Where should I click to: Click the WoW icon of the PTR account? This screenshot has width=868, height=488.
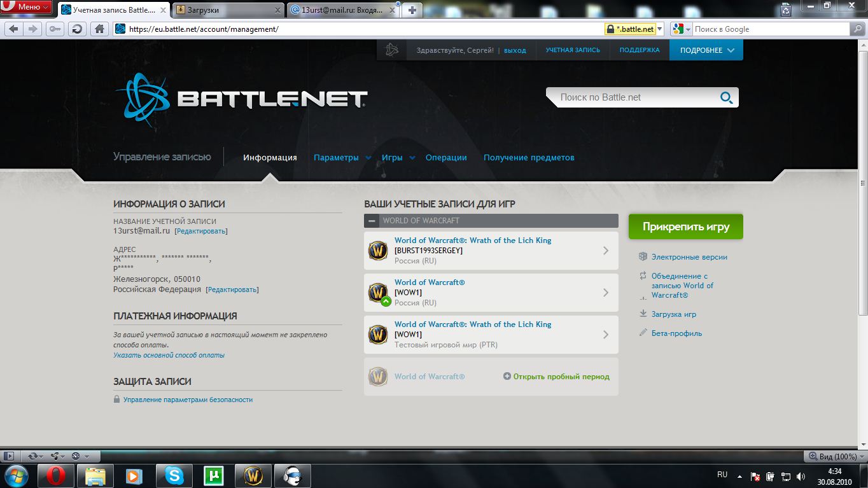378,335
